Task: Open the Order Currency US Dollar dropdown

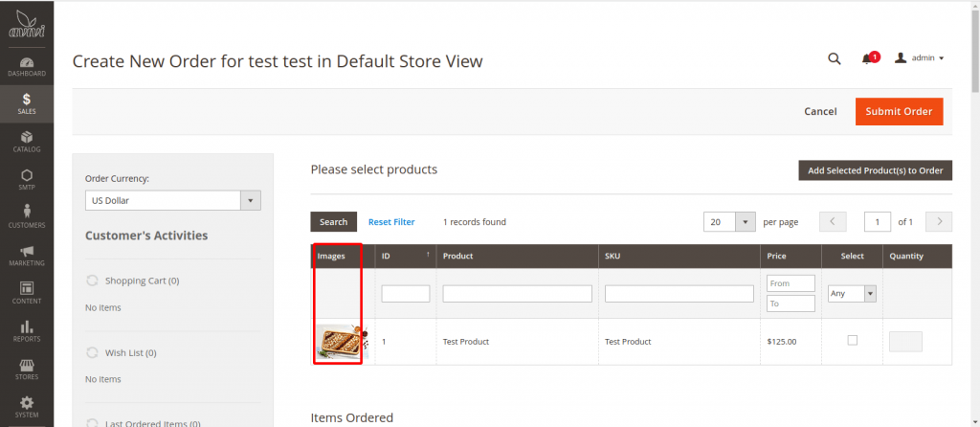Action: tap(173, 201)
